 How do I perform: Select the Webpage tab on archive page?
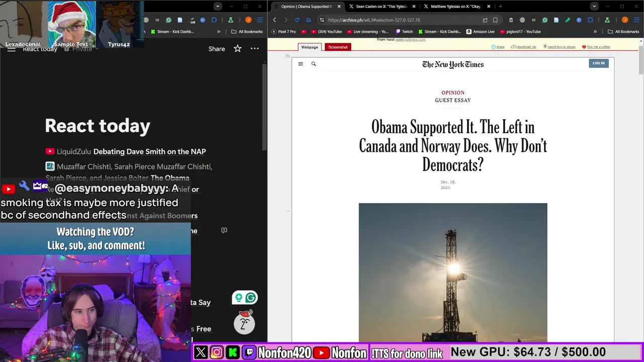tap(309, 47)
